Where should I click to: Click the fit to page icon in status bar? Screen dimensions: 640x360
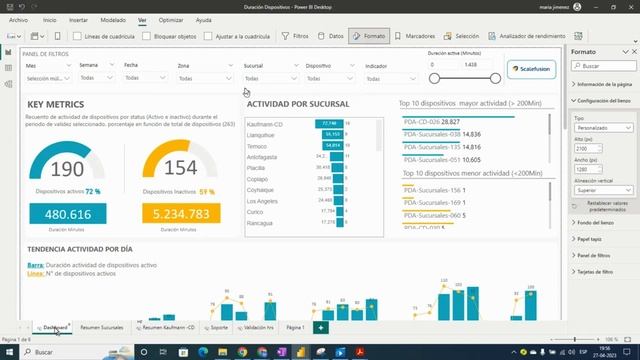coord(628,340)
